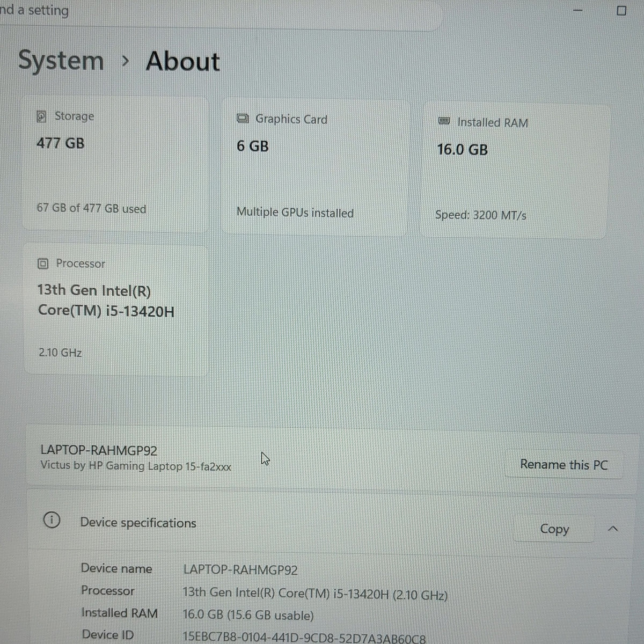Image resolution: width=644 pixels, height=644 pixels.
Task: Open the Graphics Card 6 GB card
Action: click(x=316, y=167)
